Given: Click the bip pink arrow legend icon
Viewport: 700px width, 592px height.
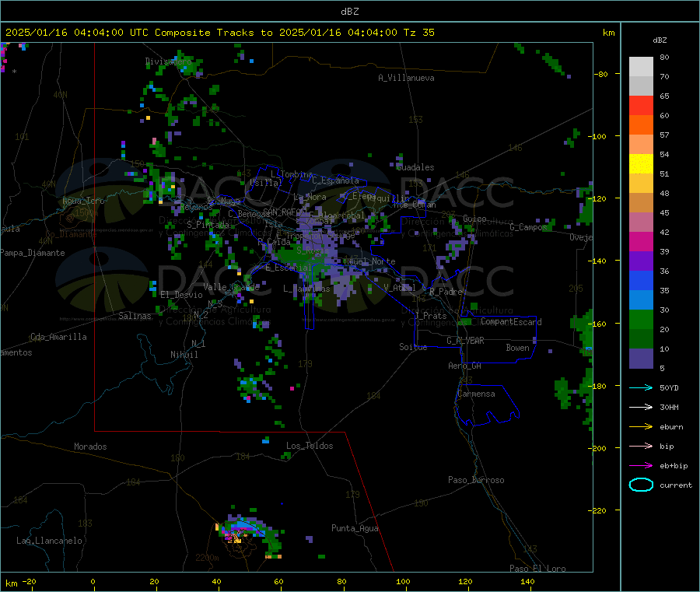Looking at the screenshot, I should click(641, 446).
